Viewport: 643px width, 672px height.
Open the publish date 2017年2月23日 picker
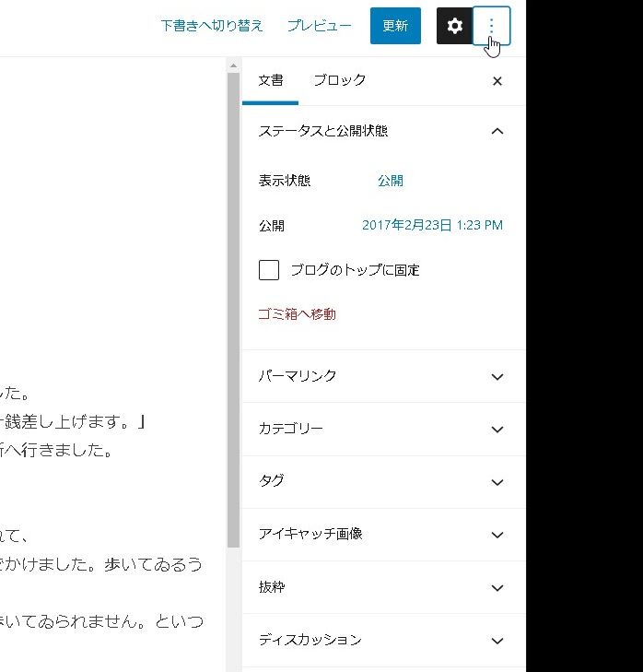(432, 225)
